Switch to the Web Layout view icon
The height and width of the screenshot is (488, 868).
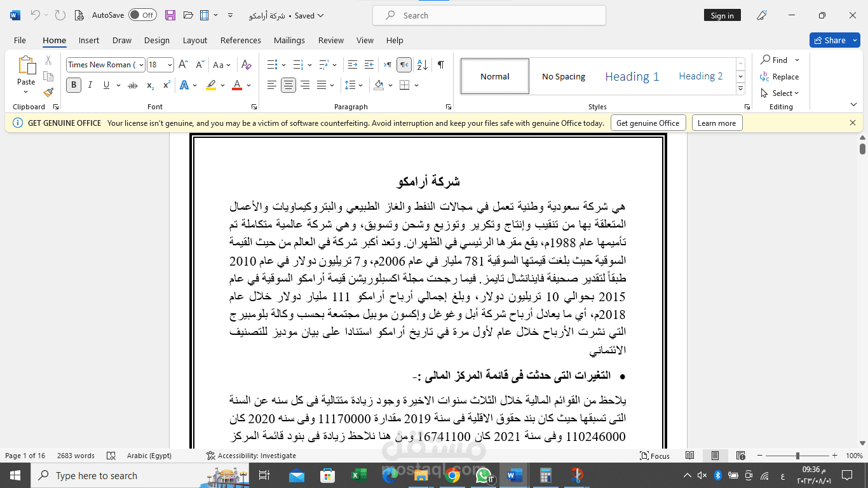coord(740,456)
